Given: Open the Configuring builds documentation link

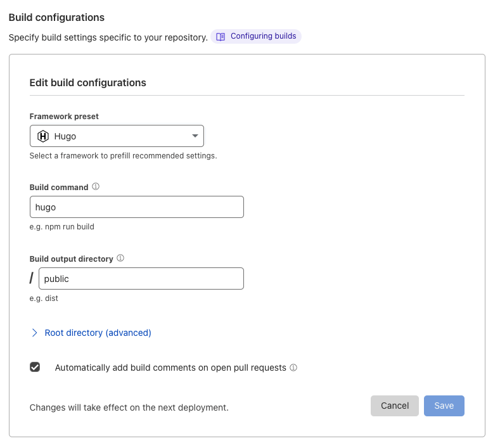Looking at the screenshot, I should pyautogui.click(x=263, y=36).
